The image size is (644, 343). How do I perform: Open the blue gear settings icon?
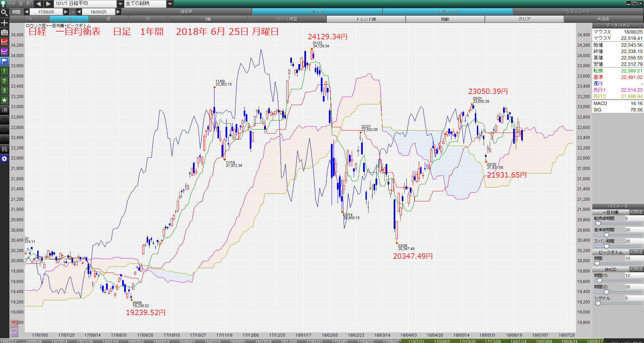pyautogui.click(x=4, y=159)
